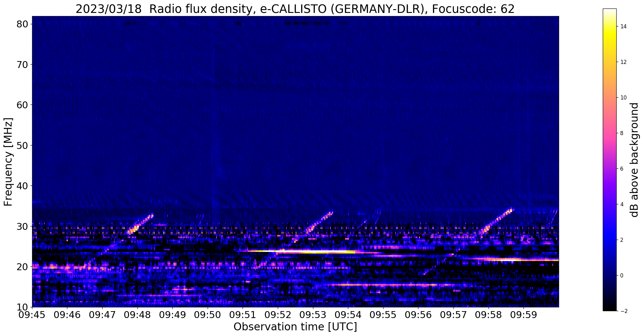644x336 pixels.
Task: Click the 09:54 time tick label
Action: click(348, 315)
